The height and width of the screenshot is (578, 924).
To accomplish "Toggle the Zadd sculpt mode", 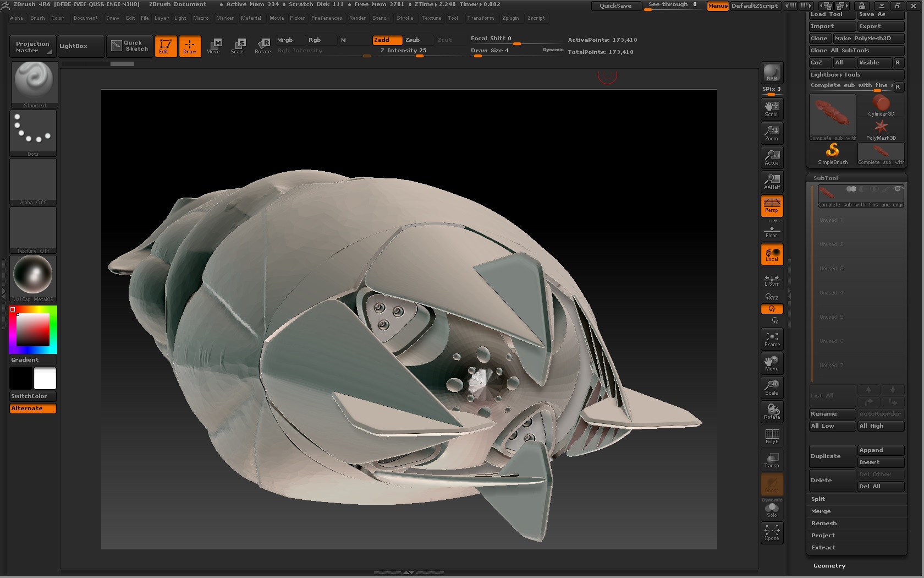I will tap(387, 40).
